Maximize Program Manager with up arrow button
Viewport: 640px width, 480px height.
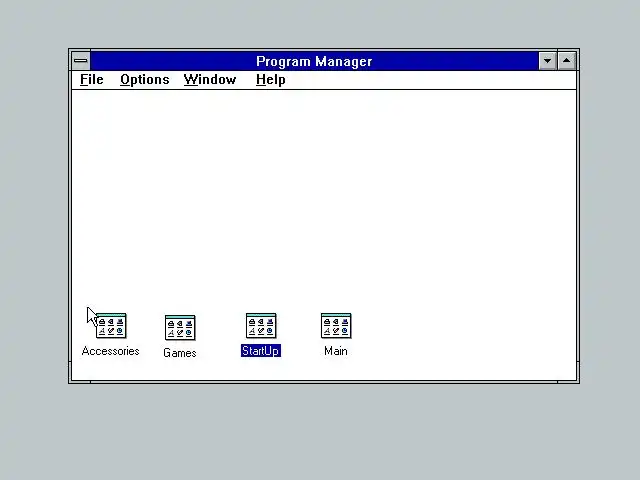click(x=567, y=61)
